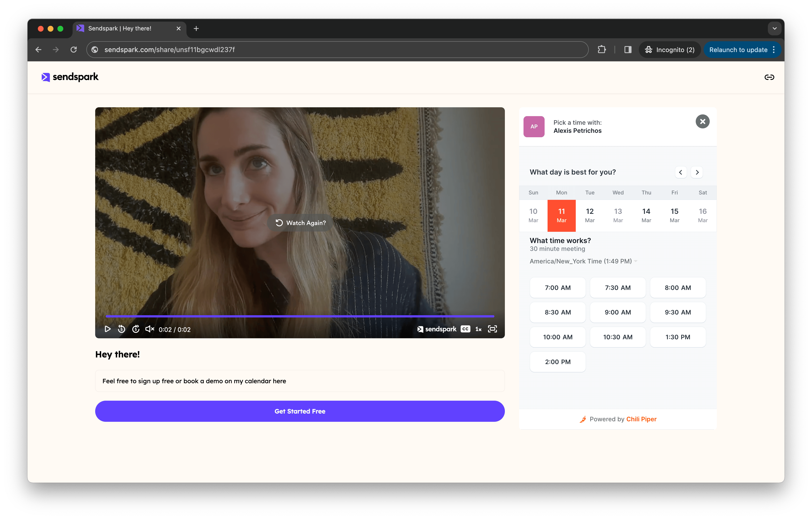Change playback speed 1x
812x519 pixels.
tap(479, 329)
